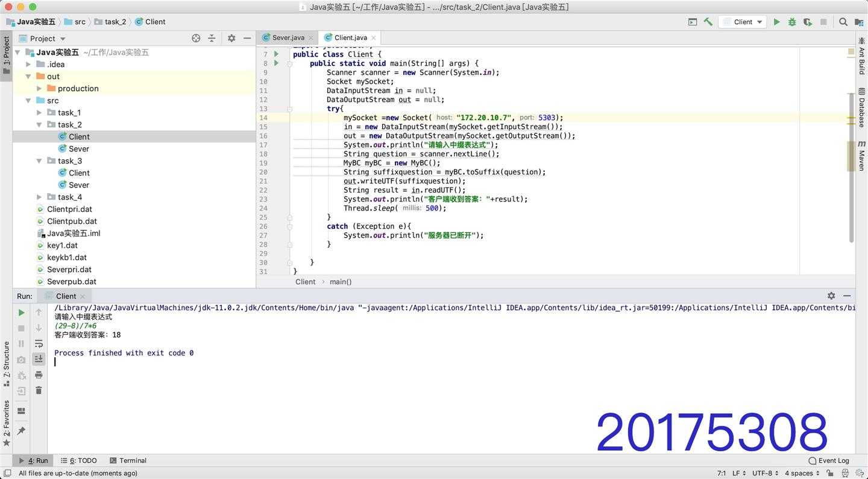
Task: Collapse the out folder
Action: pyautogui.click(x=28, y=76)
